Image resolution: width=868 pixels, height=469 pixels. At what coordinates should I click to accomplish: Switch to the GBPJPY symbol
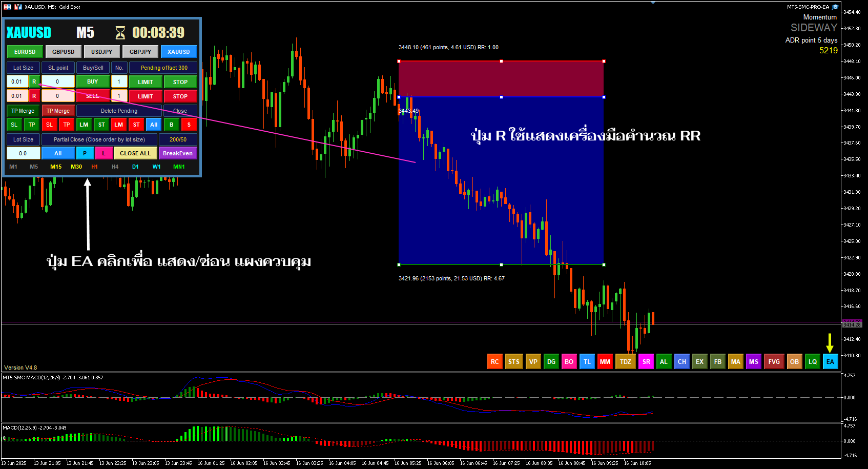pyautogui.click(x=140, y=52)
